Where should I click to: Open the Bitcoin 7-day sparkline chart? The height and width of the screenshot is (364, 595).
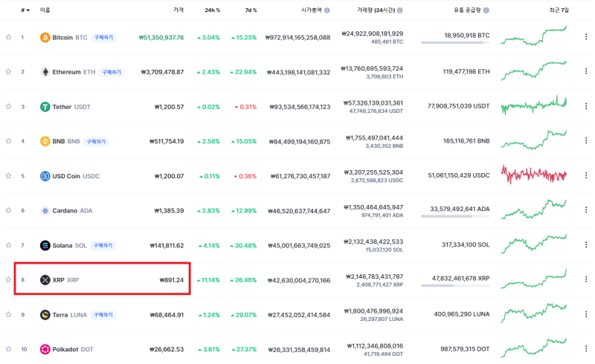534,36
